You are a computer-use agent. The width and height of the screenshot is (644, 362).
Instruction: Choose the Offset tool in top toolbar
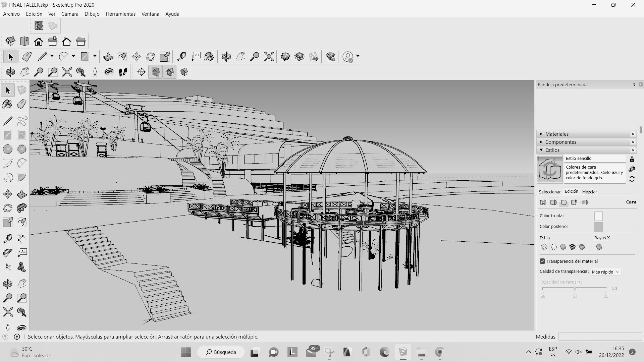pyautogui.click(x=122, y=57)
